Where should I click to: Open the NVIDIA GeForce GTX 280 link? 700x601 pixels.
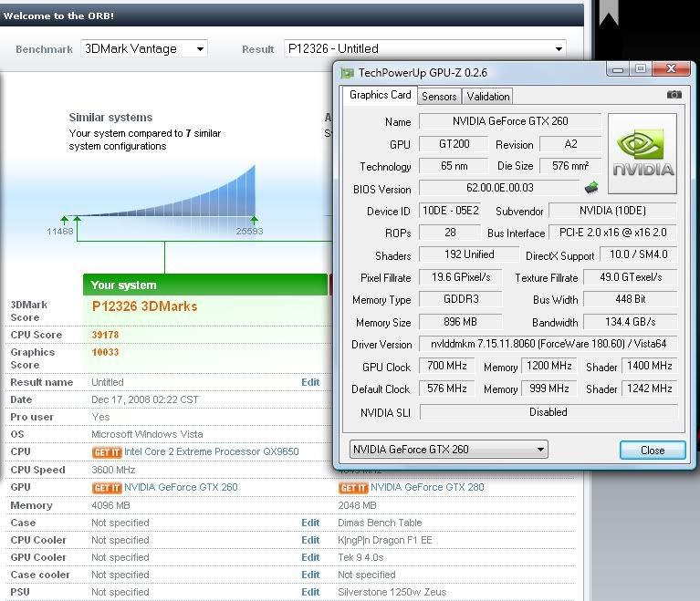tap(427, 487)
